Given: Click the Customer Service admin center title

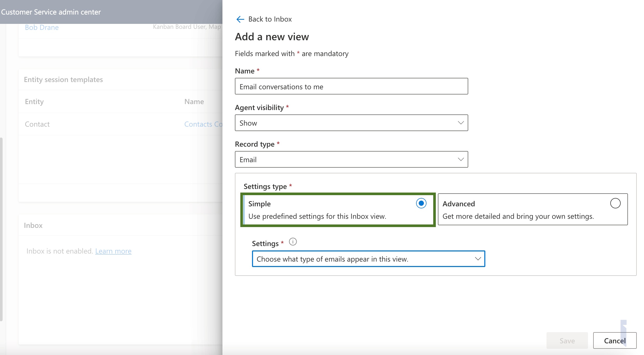Looking at the screenshot, I should point(51,12).
